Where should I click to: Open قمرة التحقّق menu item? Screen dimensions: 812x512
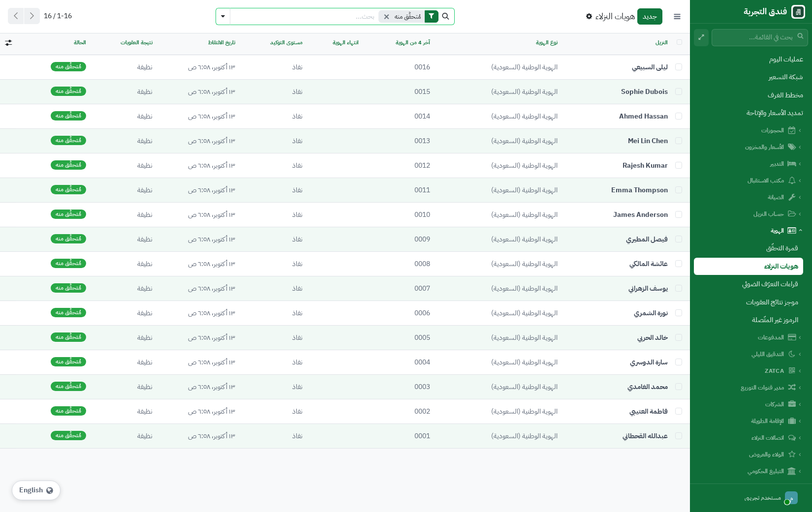[x=782, y=248]
